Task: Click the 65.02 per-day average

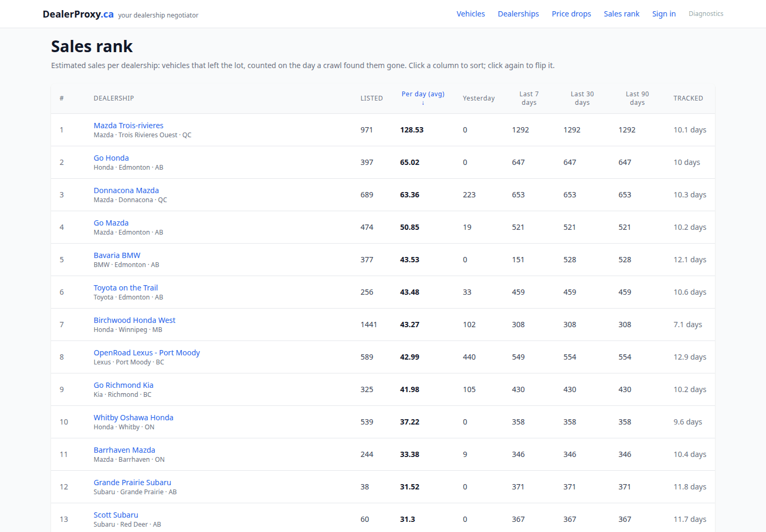Action: coord(410,162)
